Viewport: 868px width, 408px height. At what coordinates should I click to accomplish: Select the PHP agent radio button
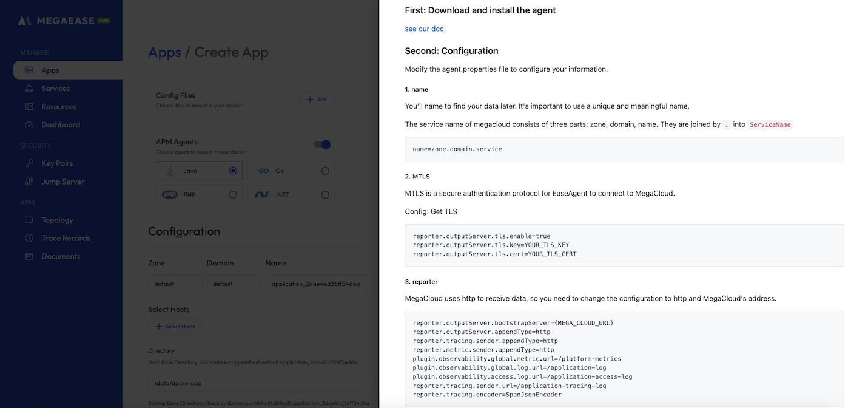point(233,195)
